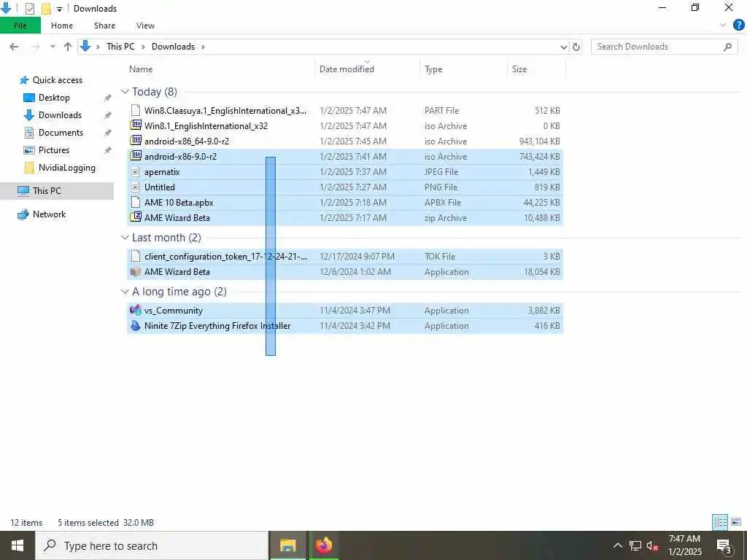Collapse the Last month (2) group
Screen dimensions: 747x560
point(125,237)
